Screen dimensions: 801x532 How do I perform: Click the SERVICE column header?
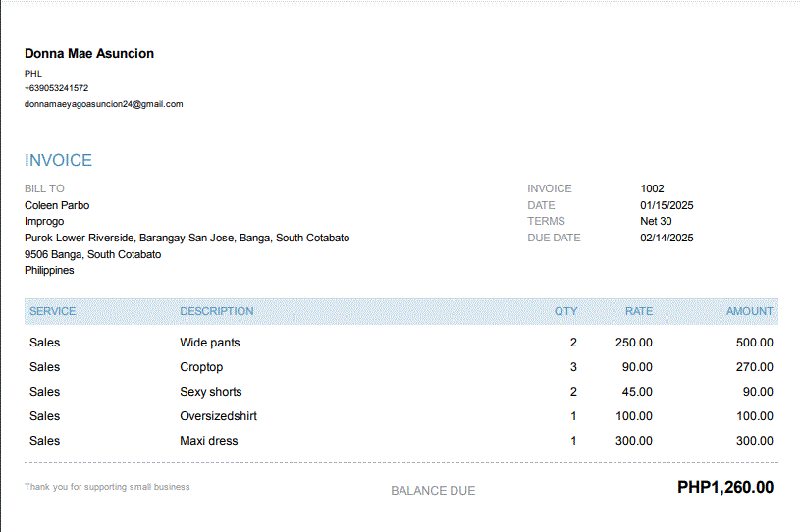tap(53, 311)
